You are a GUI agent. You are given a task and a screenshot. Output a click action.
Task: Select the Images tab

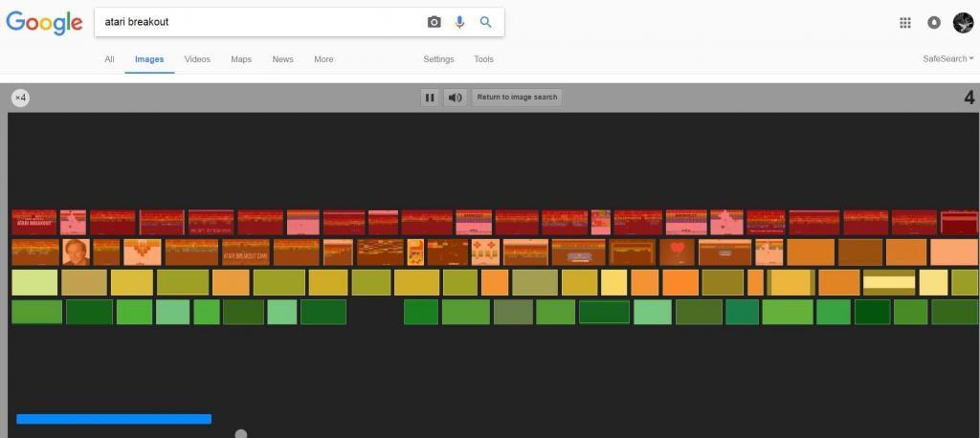(149, 59)
